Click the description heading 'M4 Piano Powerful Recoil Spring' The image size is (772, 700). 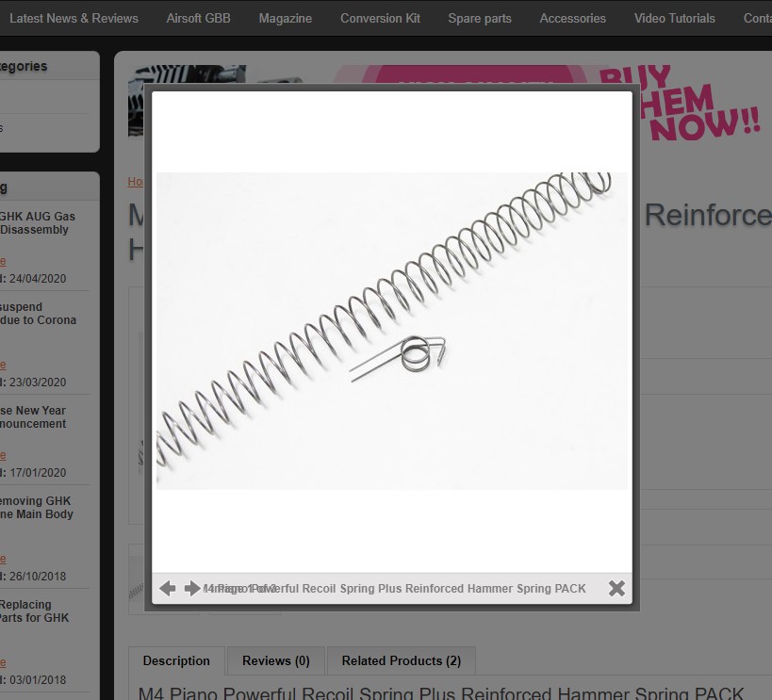(x=440, y=693)
